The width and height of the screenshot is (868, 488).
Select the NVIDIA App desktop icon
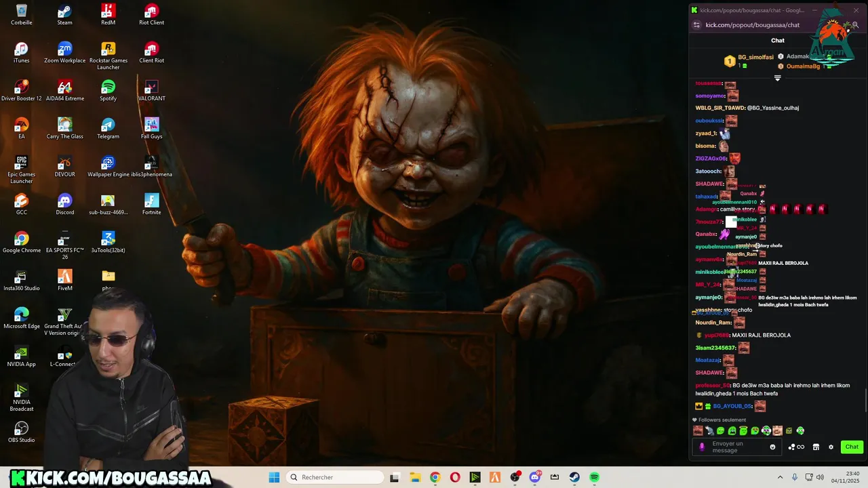click(x=22, y=357)
